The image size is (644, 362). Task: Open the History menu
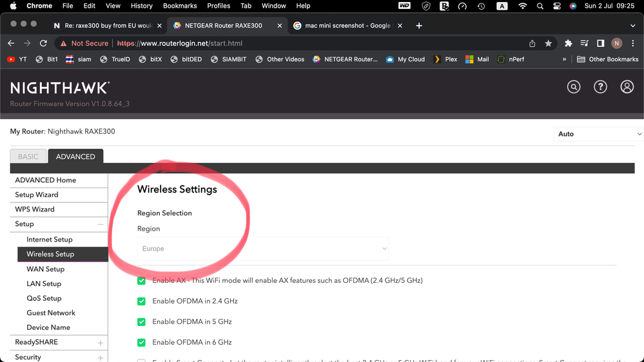[x=142, y=6]
